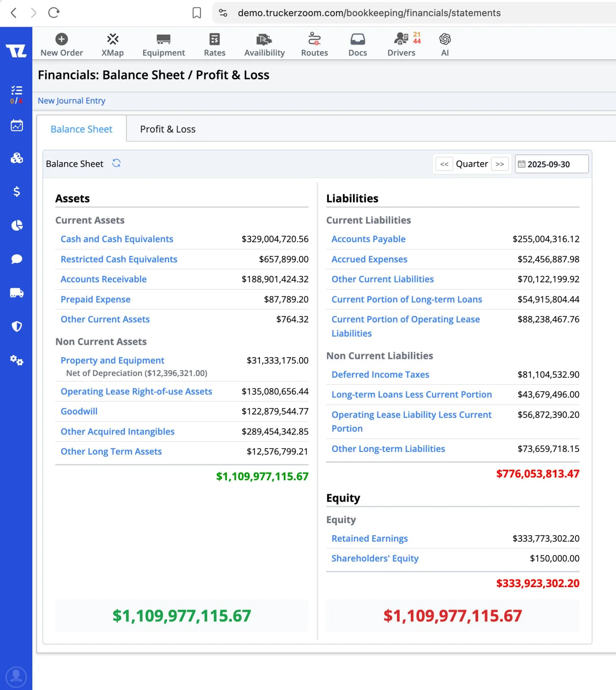Bookmark this page in the browser

coord(197,13)
